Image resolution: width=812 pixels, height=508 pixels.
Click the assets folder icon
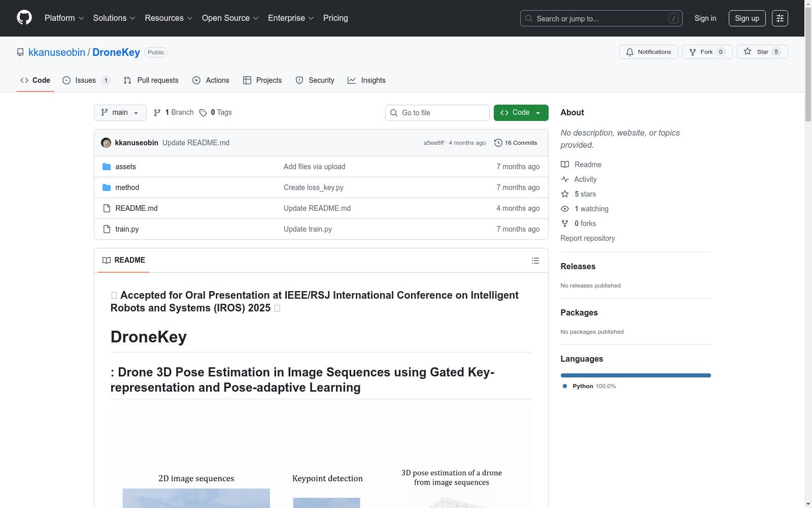coord(107,167)
